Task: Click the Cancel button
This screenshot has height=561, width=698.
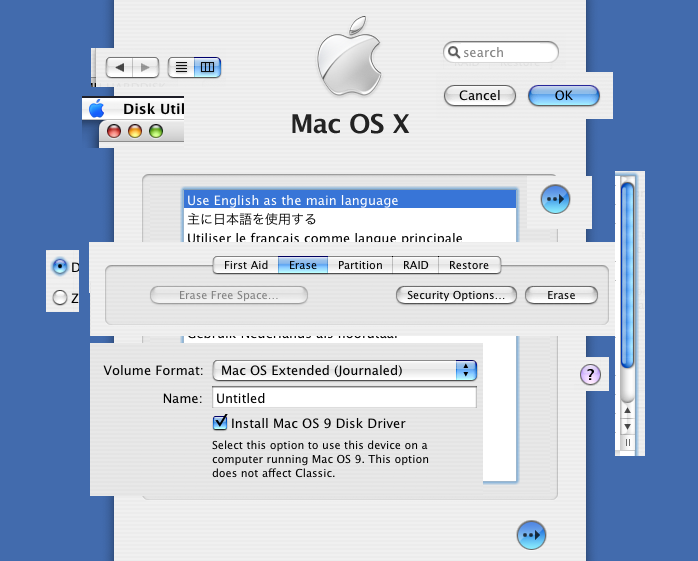Action: [x=480, y=96]
